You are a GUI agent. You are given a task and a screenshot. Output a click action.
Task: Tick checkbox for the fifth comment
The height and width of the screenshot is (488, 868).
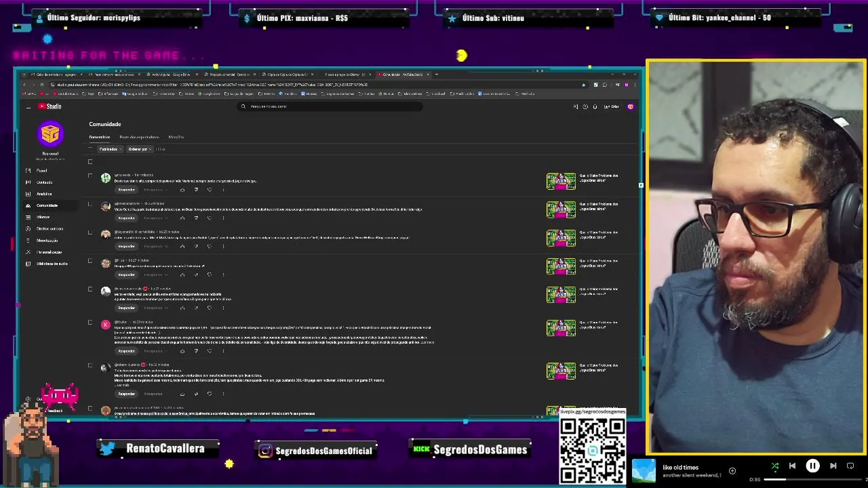click(90, 289)
